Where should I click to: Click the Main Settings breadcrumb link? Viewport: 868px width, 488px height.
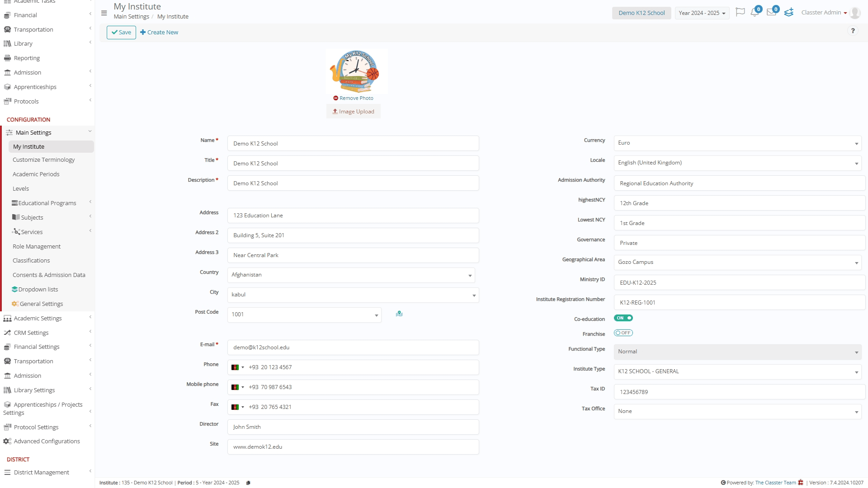131,17
